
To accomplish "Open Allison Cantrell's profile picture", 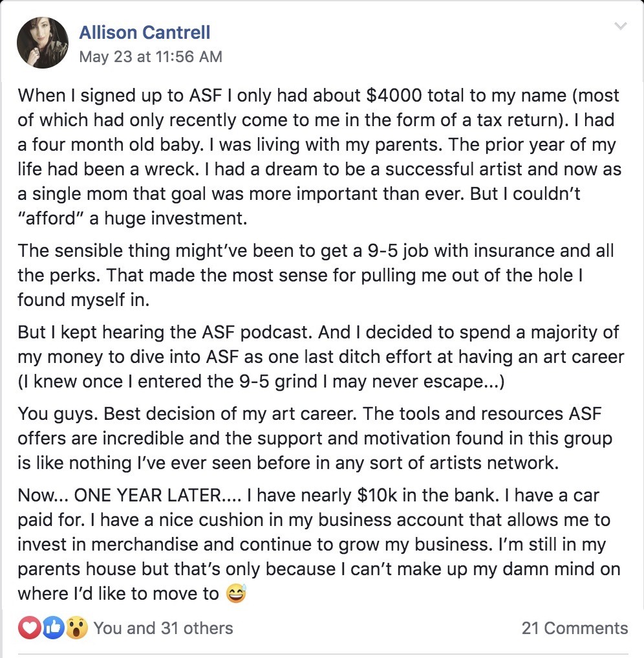I will [43, 43].
